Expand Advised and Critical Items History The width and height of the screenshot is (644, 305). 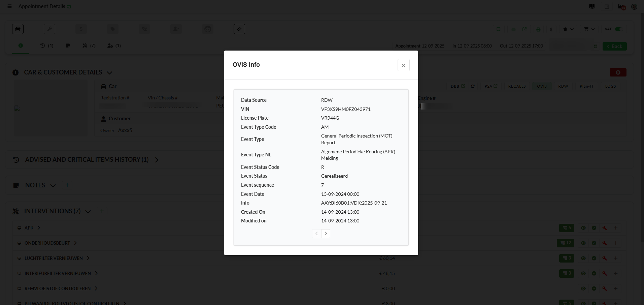pyautogui.click(x=157, y=160)
